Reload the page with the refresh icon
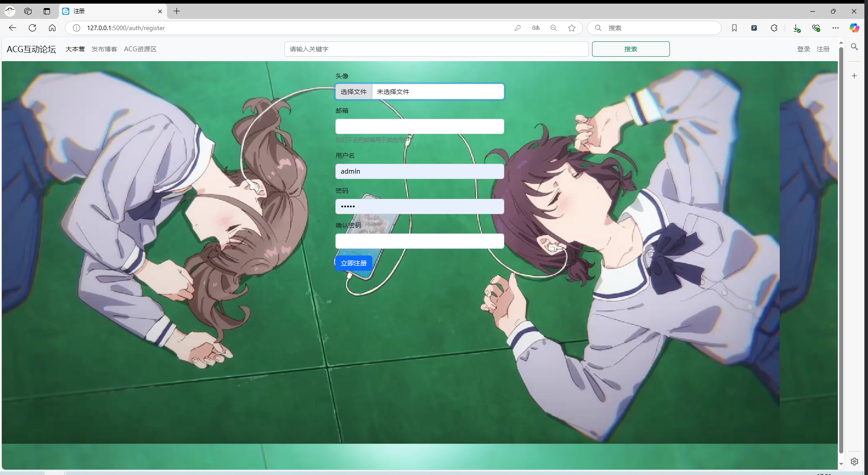Screen dimensions: 868x475 (32, 28)
